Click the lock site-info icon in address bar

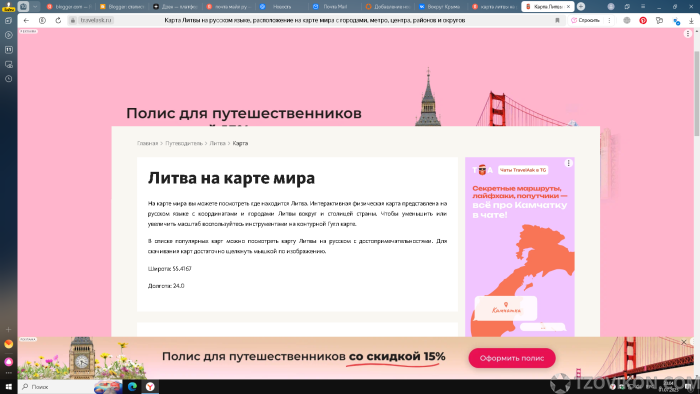click(73, 21)
